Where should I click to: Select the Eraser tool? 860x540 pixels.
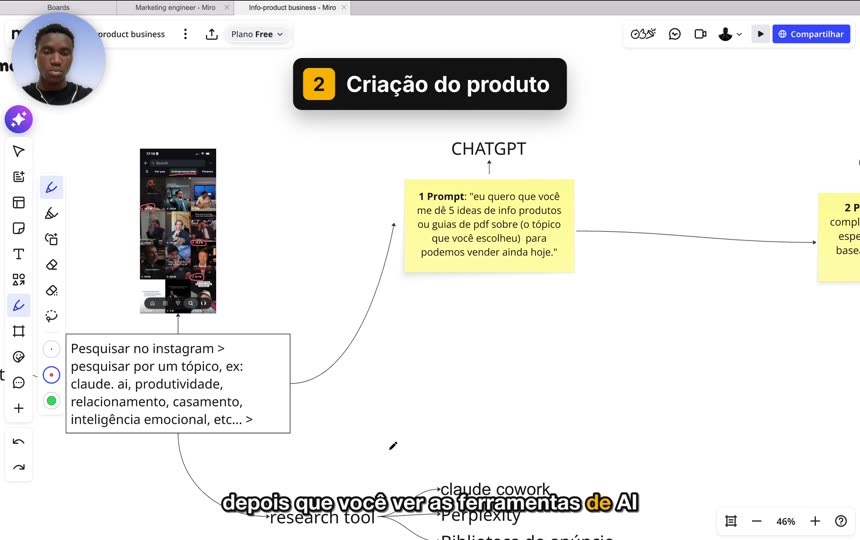(52, 265)
